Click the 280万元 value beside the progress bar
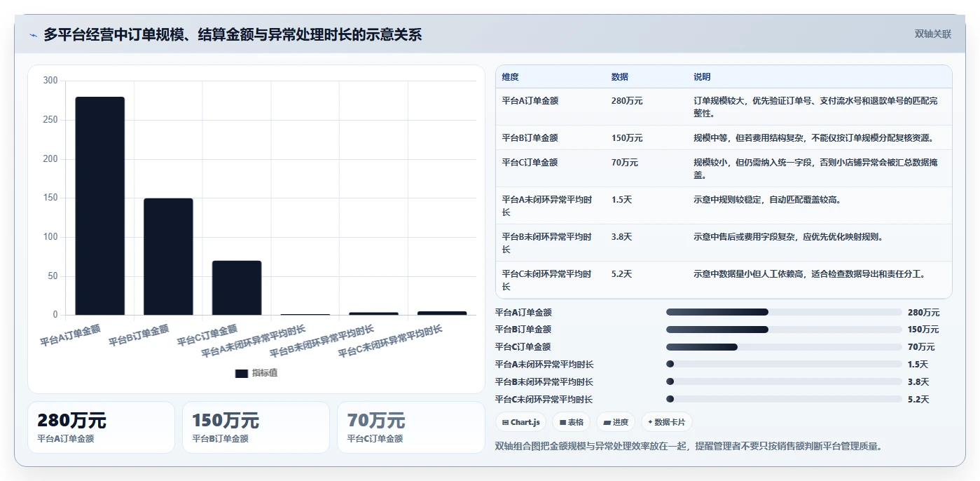The height and width of the screenshot is (481, 980). (x=923, y=313)
